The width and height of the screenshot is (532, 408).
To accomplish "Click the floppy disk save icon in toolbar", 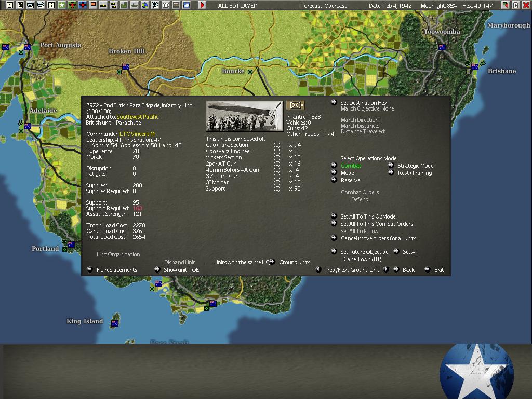I will [9, 5].
